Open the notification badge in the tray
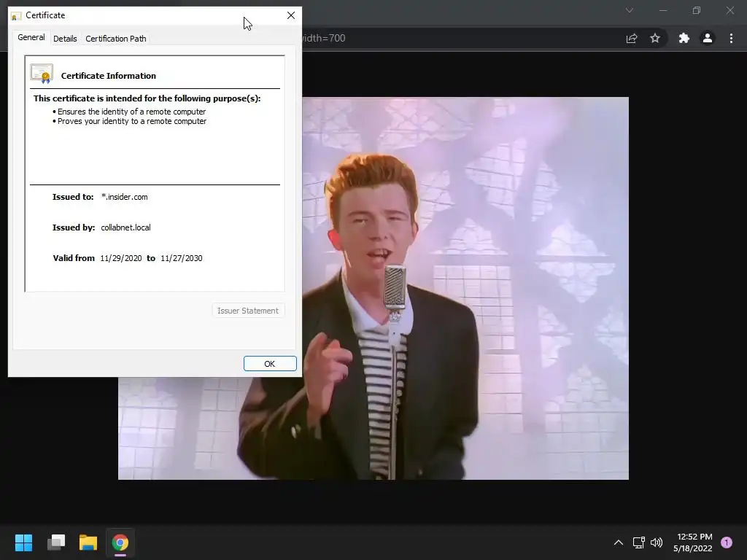The width and height of the screenshot is (747, 560). 727,542
